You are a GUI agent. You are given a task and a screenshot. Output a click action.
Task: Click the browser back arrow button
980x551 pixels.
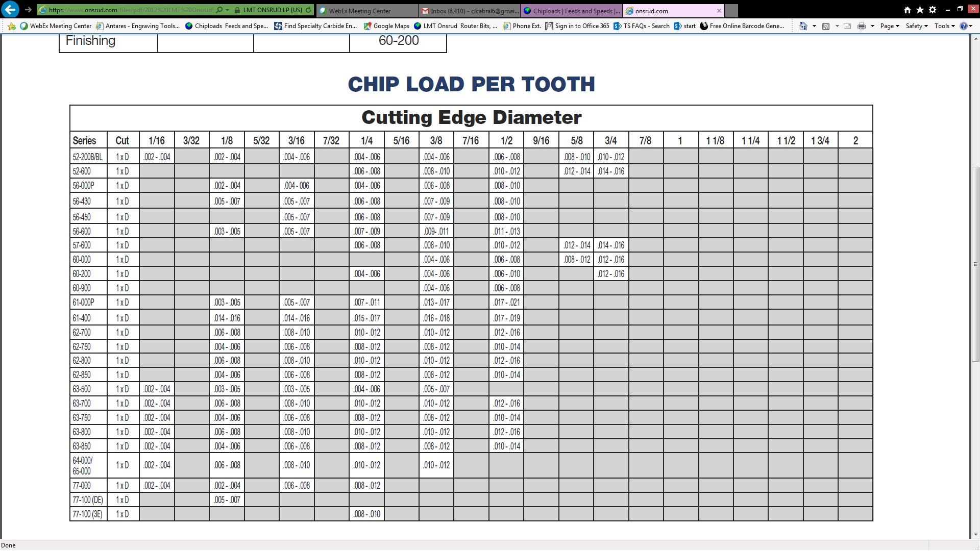(10, 9)
